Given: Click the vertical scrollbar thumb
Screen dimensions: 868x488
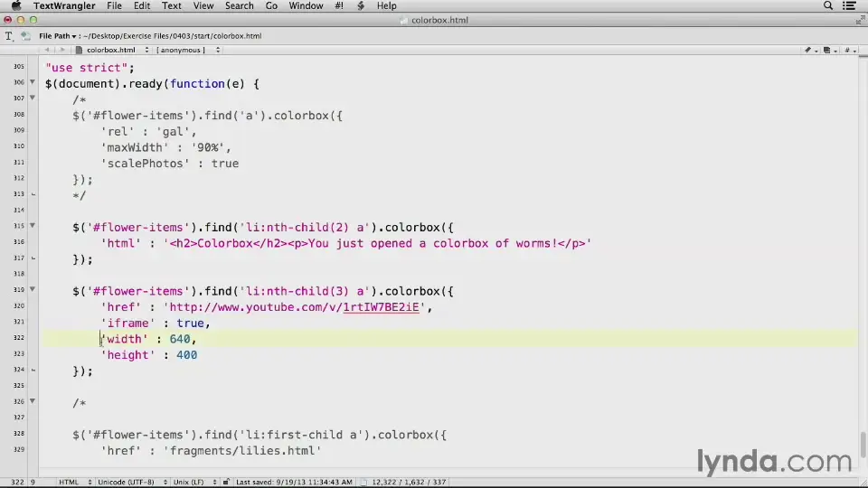Looking at the screenshot, I should 863,445.
